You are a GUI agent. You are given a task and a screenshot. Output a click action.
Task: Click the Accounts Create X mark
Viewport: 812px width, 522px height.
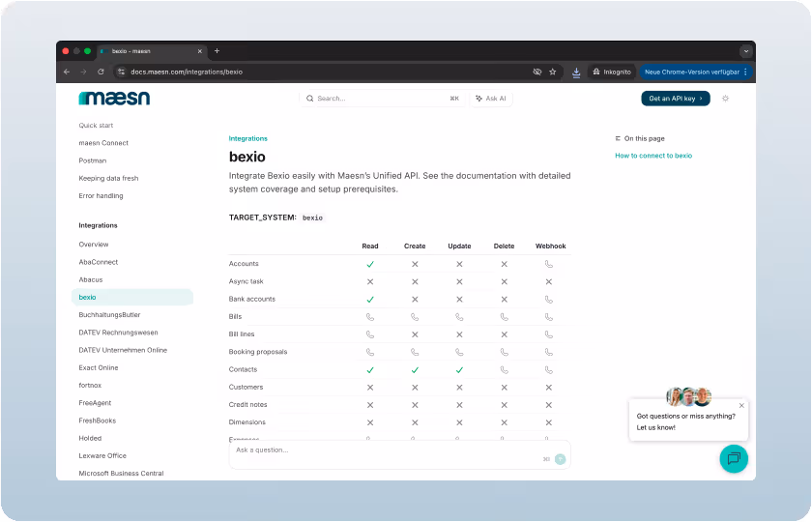pyautogui.click(x=415, y=264)
